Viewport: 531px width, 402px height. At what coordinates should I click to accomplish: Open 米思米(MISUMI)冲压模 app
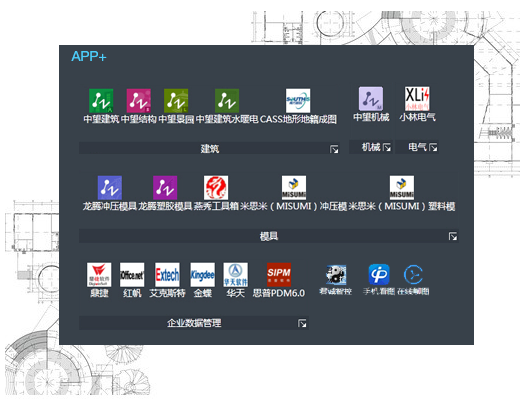(x=294, y=188)
